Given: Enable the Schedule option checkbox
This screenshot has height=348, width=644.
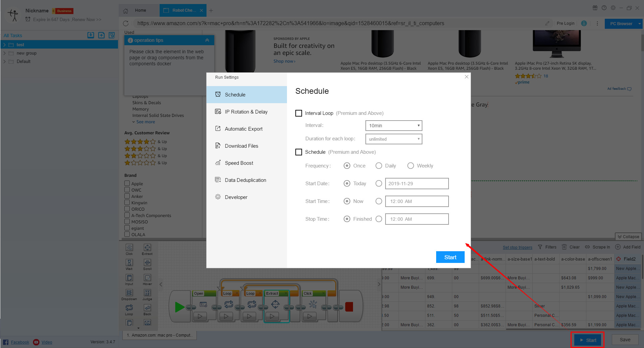Looking at the screenshot, I should pyautogui.click(x=299, y=152).
